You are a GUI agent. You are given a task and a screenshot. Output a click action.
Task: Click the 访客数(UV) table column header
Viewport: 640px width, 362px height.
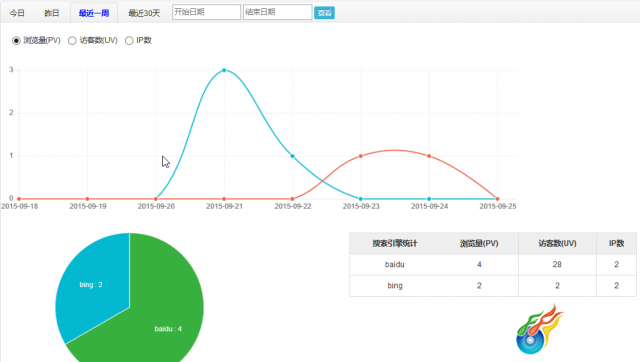pyautogui.click(x=557, y=244)
